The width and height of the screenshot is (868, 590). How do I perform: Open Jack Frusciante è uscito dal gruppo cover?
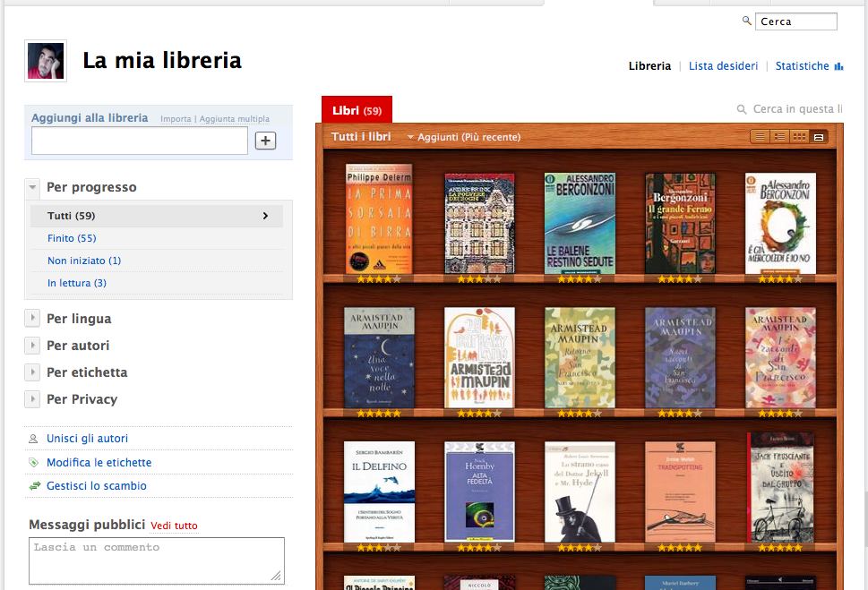pos(780,488)
